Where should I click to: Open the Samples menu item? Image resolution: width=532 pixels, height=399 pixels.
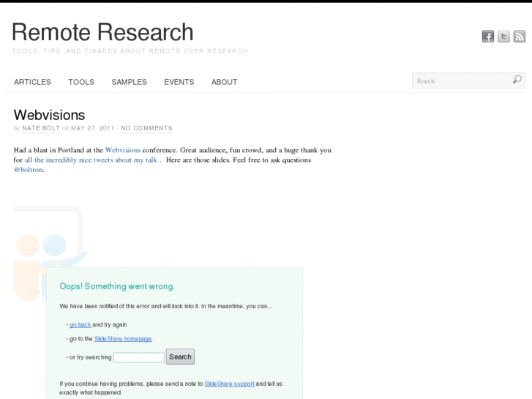point(129,82)
